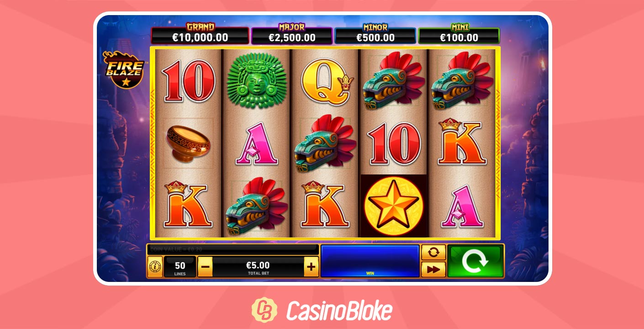Increase total bet with plus button
Screen dimensions: 644x329
point(311,267)
